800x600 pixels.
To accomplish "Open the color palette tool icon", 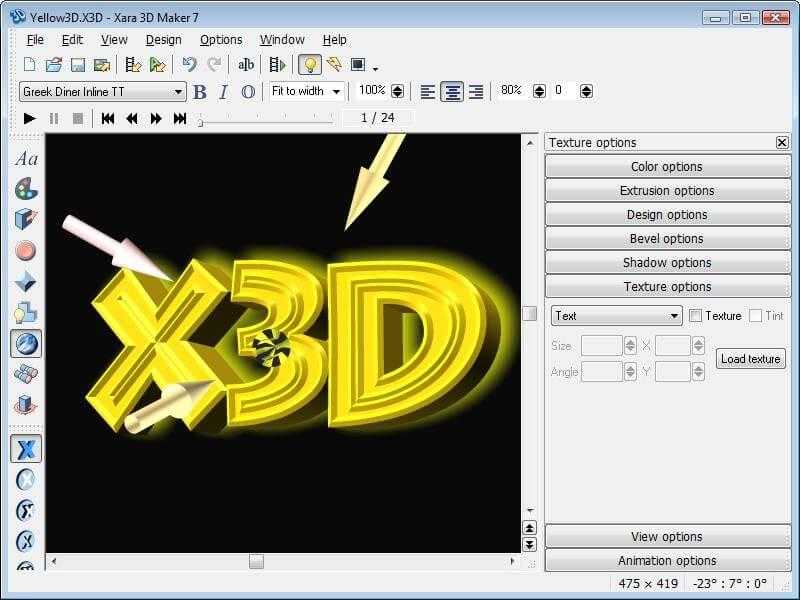I will click(26, 189).
